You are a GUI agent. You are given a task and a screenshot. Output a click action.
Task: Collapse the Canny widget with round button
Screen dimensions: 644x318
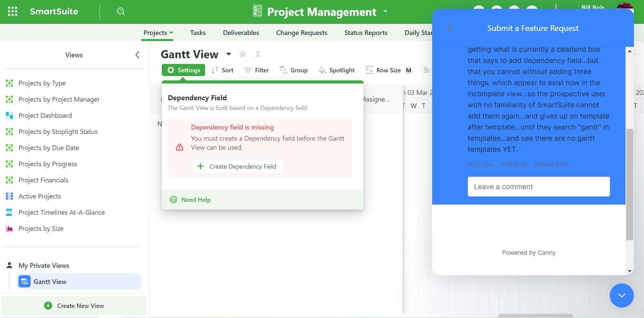pos(621,295)
